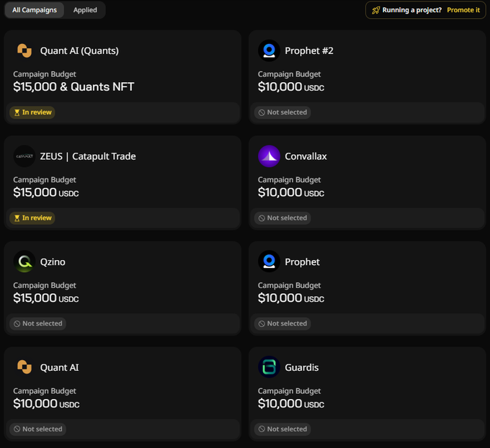Click the rocket icon beside Running a project

[375, 10]
